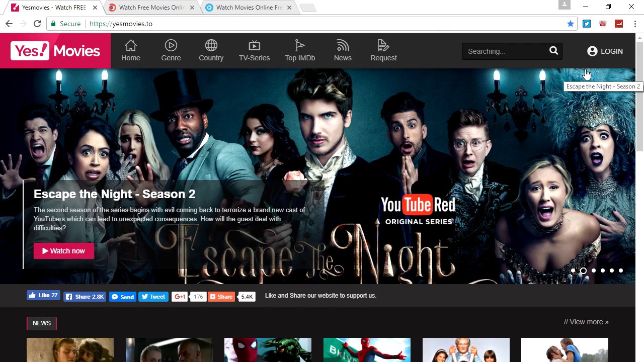
Task: Close the Watch Free Movies Online tab
Action: 192,8
